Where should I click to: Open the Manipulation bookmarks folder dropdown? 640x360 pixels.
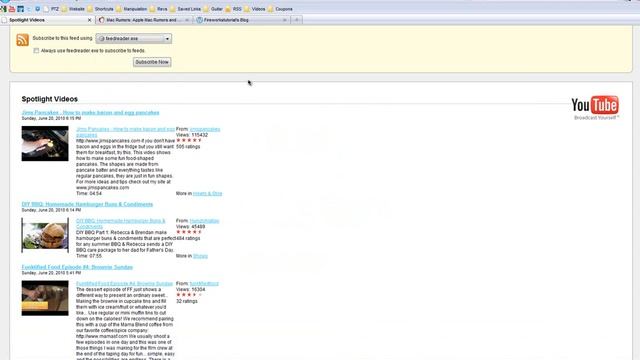[x=132, y=9]
